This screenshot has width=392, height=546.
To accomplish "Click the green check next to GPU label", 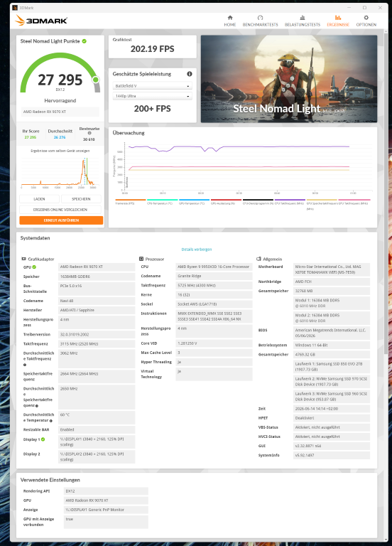I will tap(34, 267).
